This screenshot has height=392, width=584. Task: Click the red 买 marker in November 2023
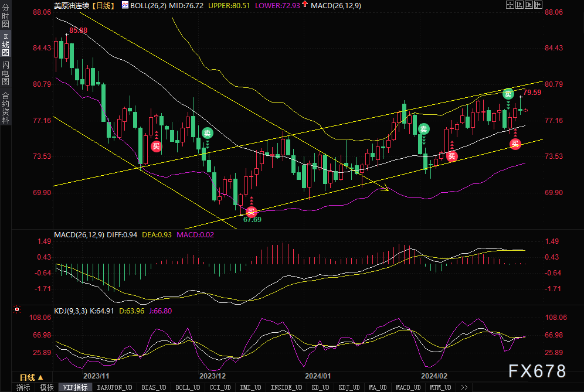pyautogui.click(x=156, y=146)
